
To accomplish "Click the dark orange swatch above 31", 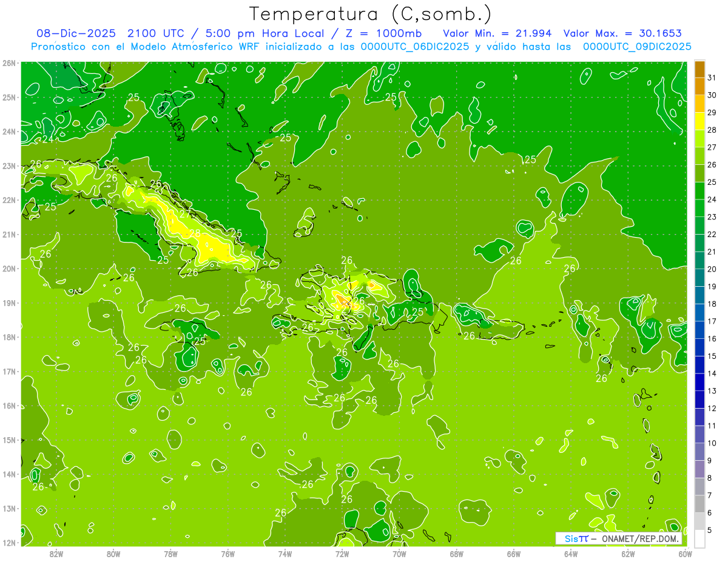I will click(x=699, y=69).
